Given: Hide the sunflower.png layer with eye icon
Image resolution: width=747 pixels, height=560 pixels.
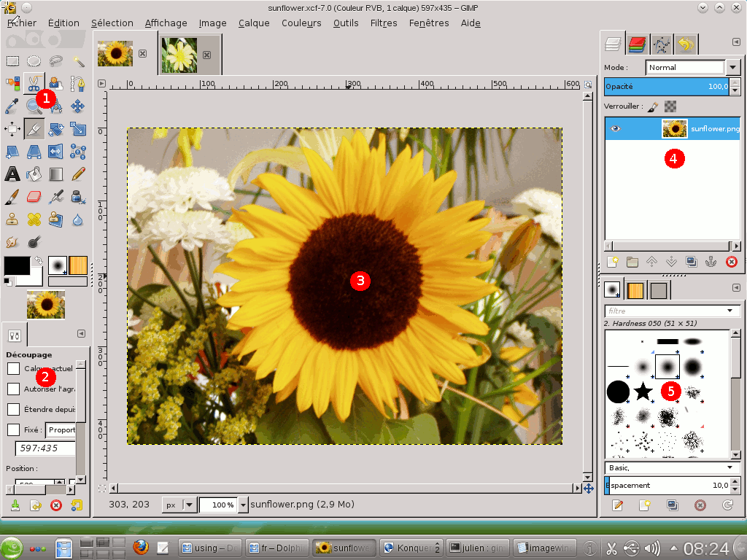Looking at the screenshot, I should point(616,129).
